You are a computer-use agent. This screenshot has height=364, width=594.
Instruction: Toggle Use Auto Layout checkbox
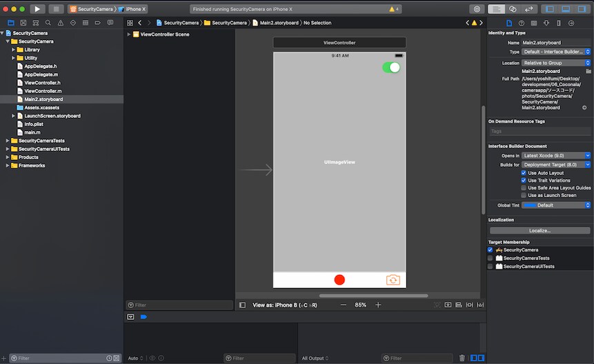[x=524, y=173]
